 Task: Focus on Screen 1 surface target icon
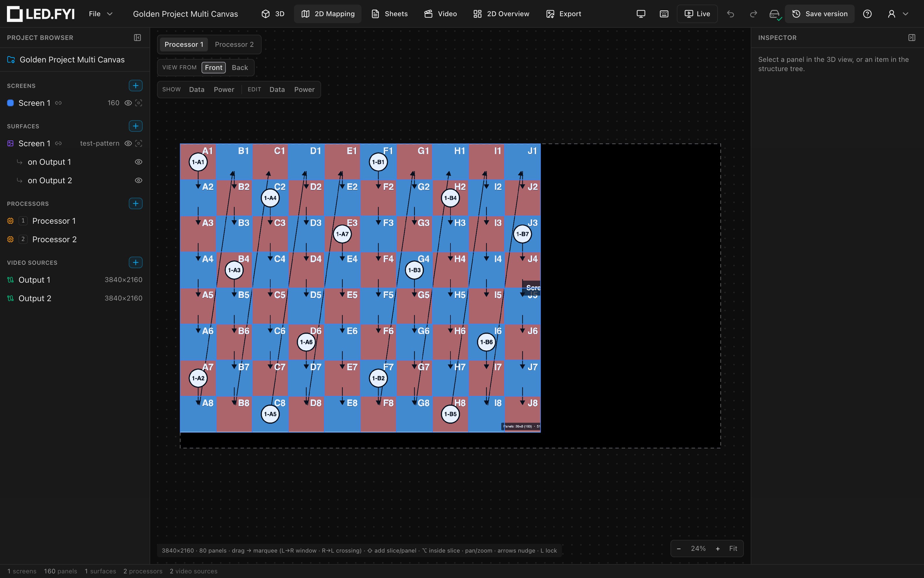[139, 143]
